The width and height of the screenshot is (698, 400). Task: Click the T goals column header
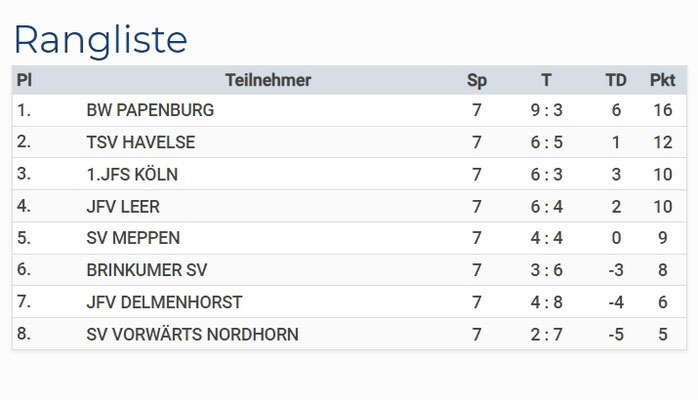click(546, 80)
